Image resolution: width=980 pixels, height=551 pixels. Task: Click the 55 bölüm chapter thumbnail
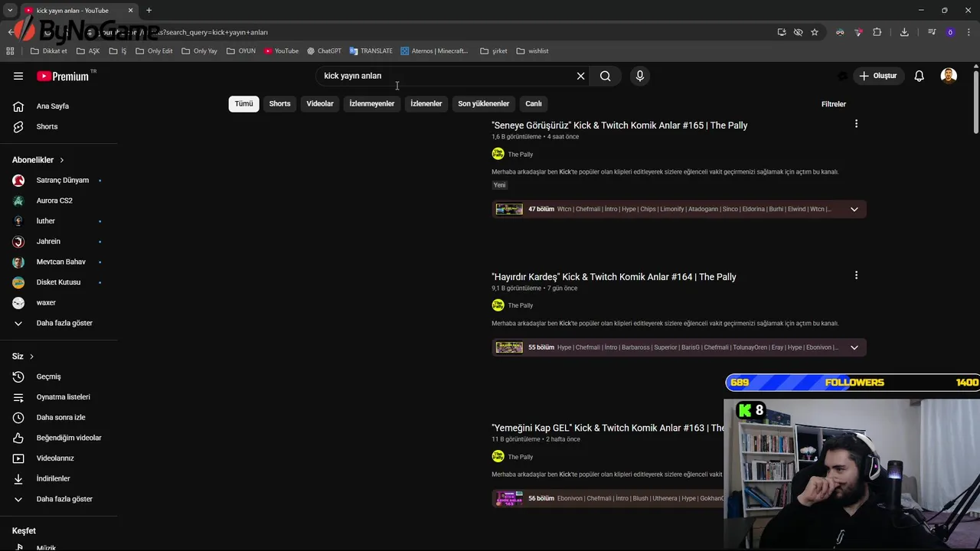point(509,347)
